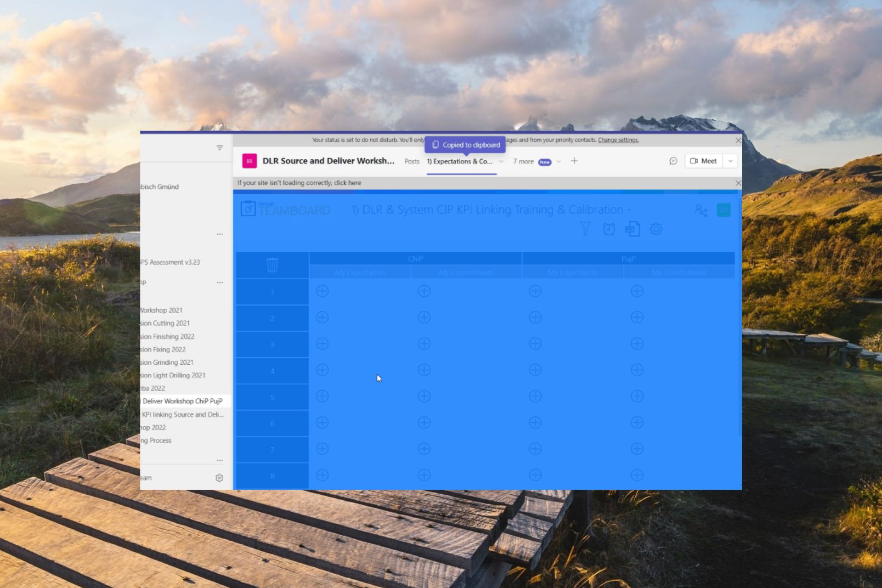Click the Copied to clipboard tooltip
The height and width of the screenshot is (588, 882).
click(465, 145)
